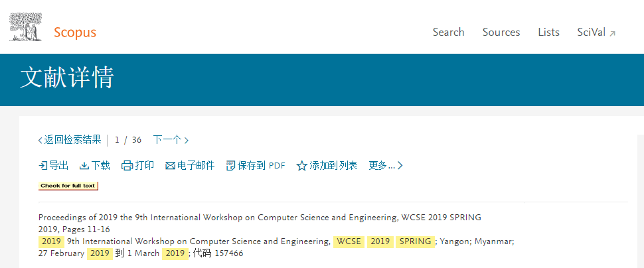This screenshot has width=644, height=268.
Task: Click the 添加到列表 text link
Action: pyautogui.click(x=333, y=166)
